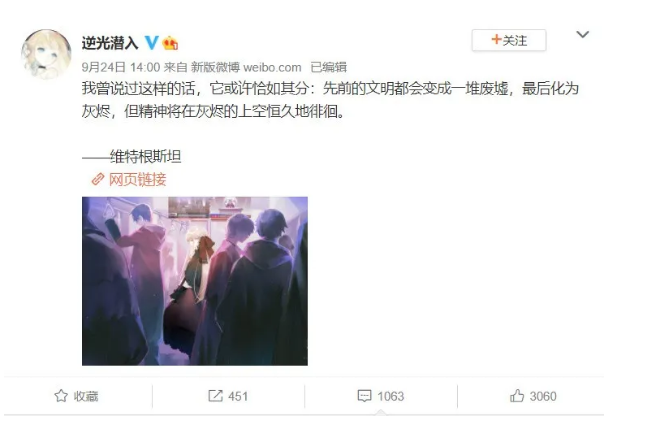This screenshot has height=433, width=655.
Task: Click the membership crown badge icon
Action: (170, 43)
